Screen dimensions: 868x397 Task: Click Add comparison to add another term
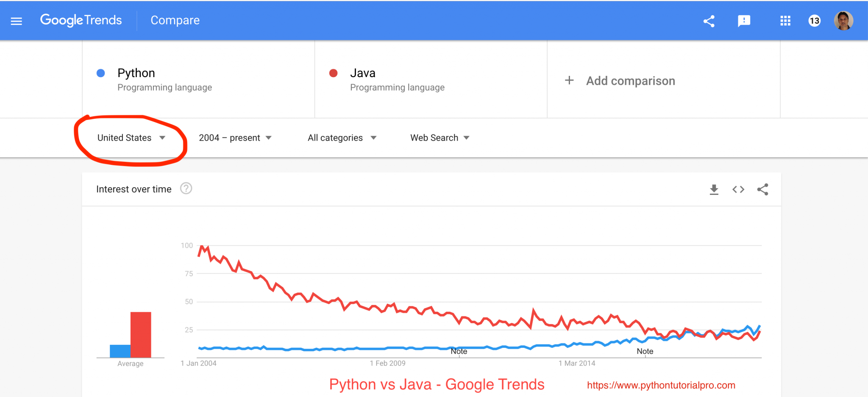[x=620, y=81]
